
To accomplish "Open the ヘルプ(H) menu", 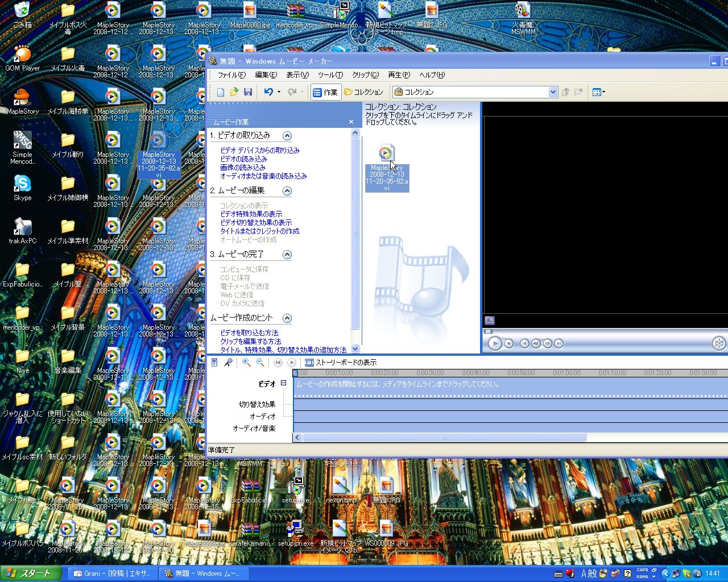I will [x=432, y=75].
